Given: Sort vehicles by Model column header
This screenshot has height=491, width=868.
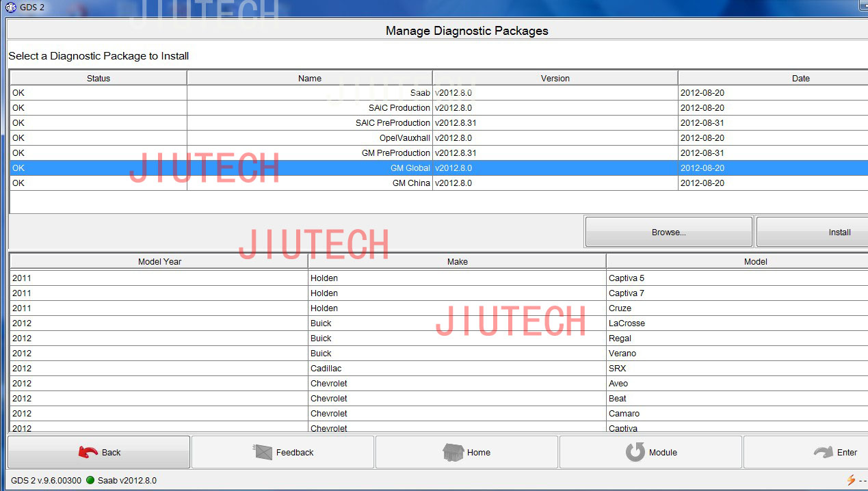Looking at the screenshot, I should tap(737, 261).
